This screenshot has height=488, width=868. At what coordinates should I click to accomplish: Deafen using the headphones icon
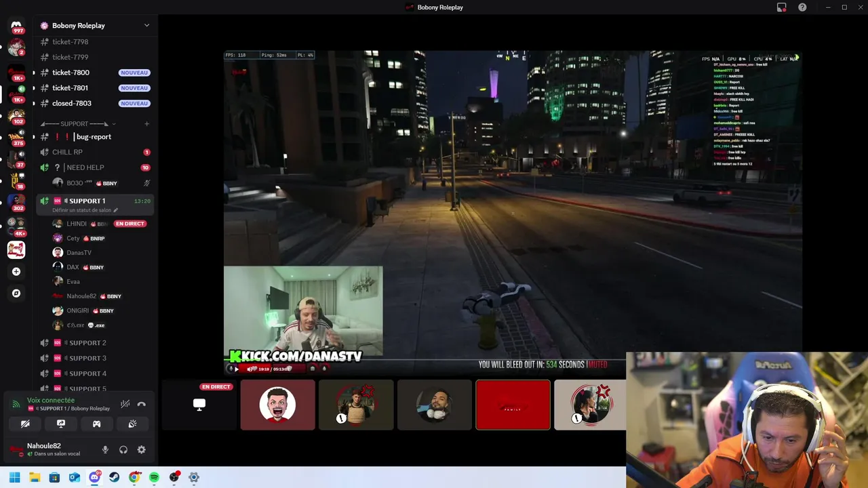point(123,449)
